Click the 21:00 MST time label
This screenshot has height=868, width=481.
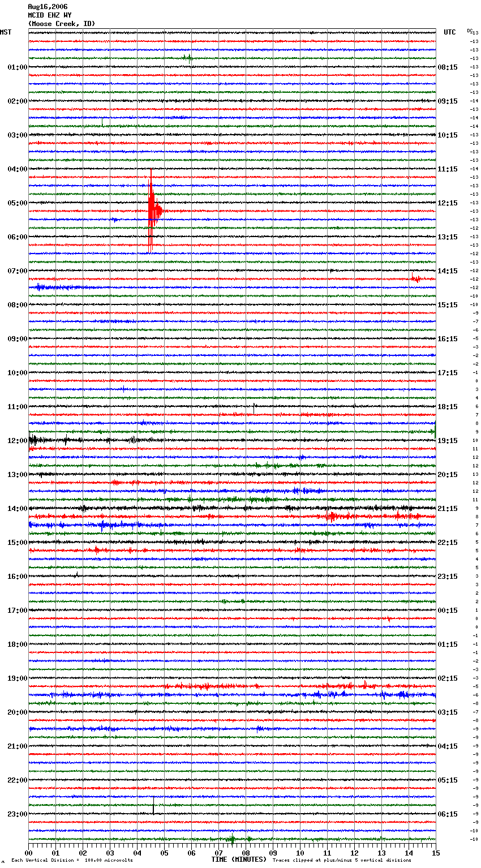coord(18,746)
